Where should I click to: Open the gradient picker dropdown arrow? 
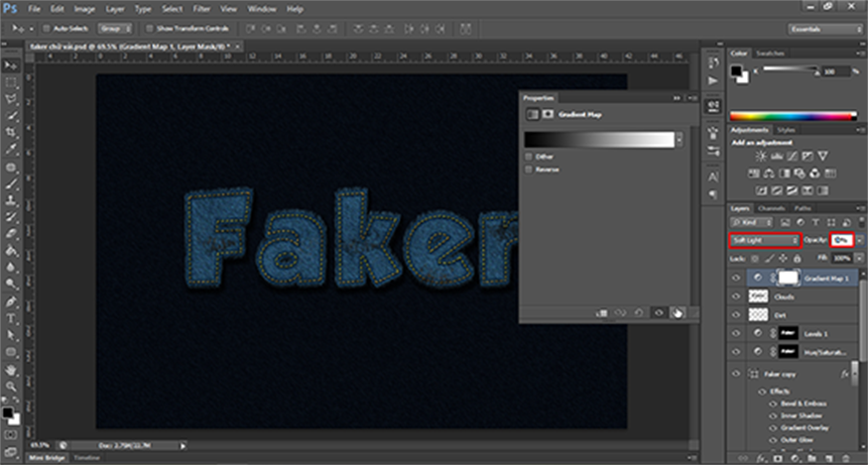click(x=680, y=140)
